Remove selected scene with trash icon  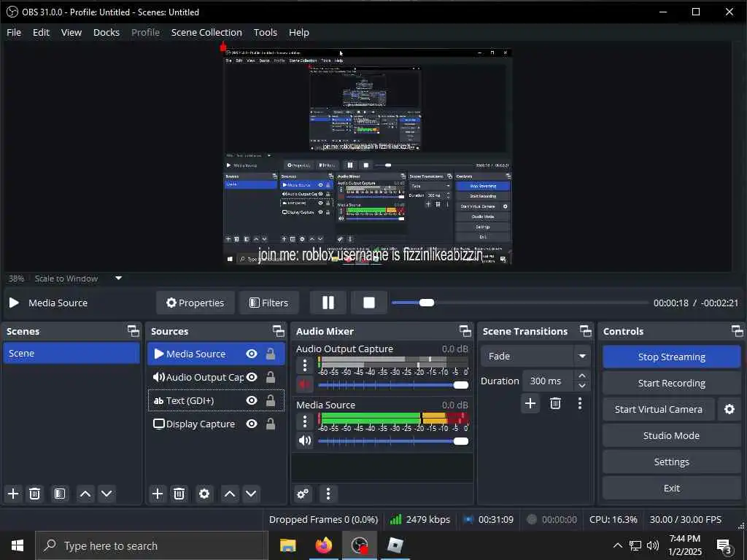point(35,494)
